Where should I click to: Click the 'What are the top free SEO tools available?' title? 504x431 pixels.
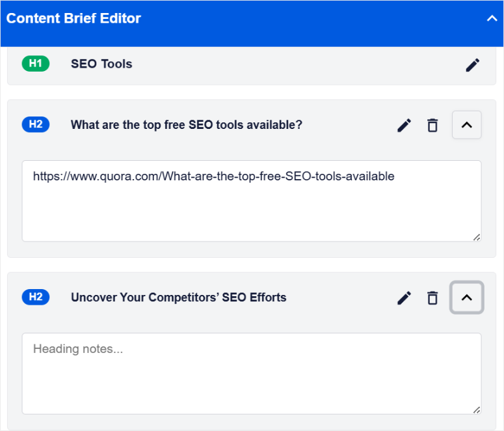coord(186,124)
